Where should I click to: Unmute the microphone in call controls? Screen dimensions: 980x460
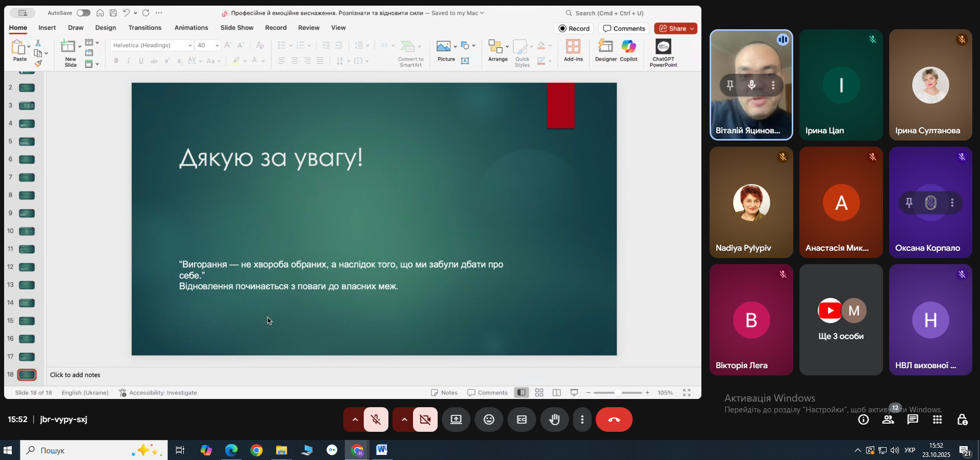(376, 419)
